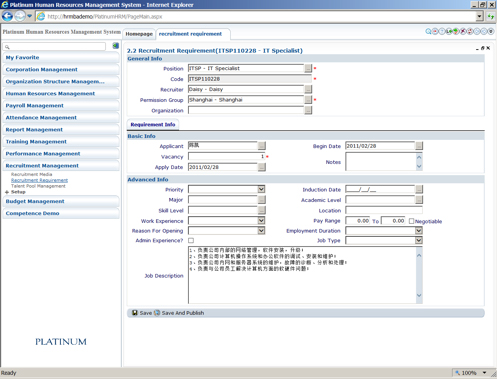Restore the Recruitment Requirement panel size
497x379 pixels.
[483, 48]
